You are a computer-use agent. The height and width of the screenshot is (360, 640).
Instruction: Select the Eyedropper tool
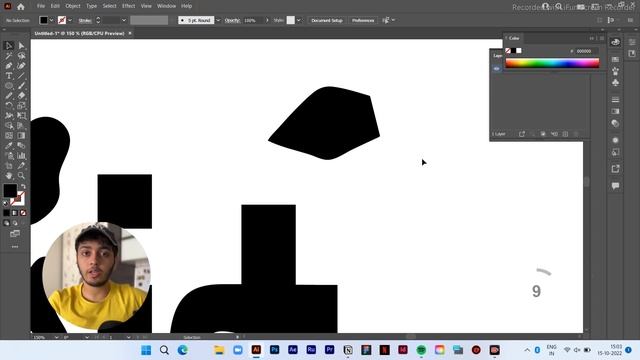(x=9, y=146)
